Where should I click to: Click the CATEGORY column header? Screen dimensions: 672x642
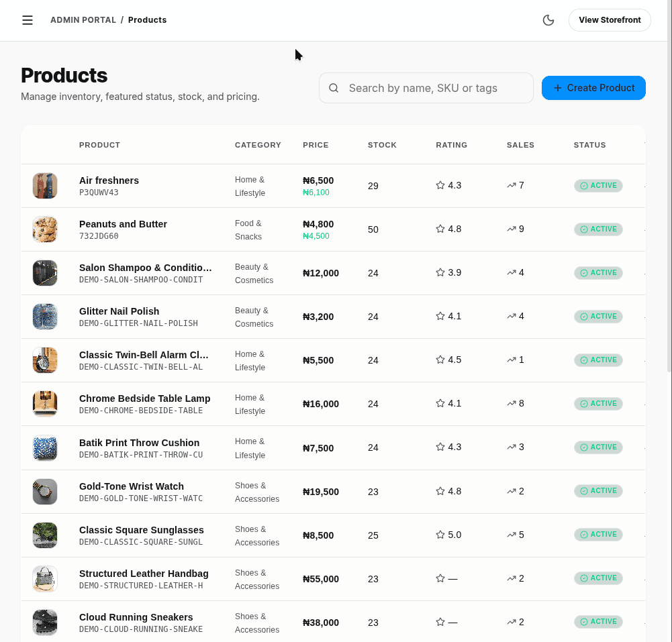[x=258, y=145]
